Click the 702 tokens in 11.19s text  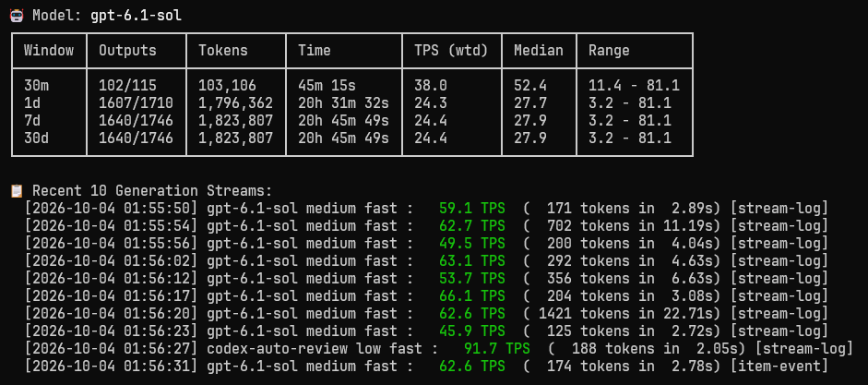pyautogui.click(x=629, y=226)
